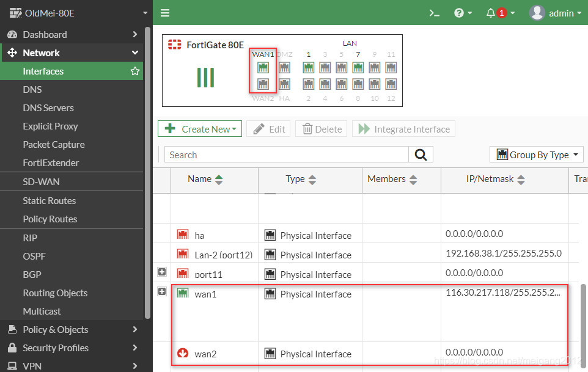This screenshot has height=372, width=588.
Task: Click the left sidebar scrollbar
Action: pos(147,172)
